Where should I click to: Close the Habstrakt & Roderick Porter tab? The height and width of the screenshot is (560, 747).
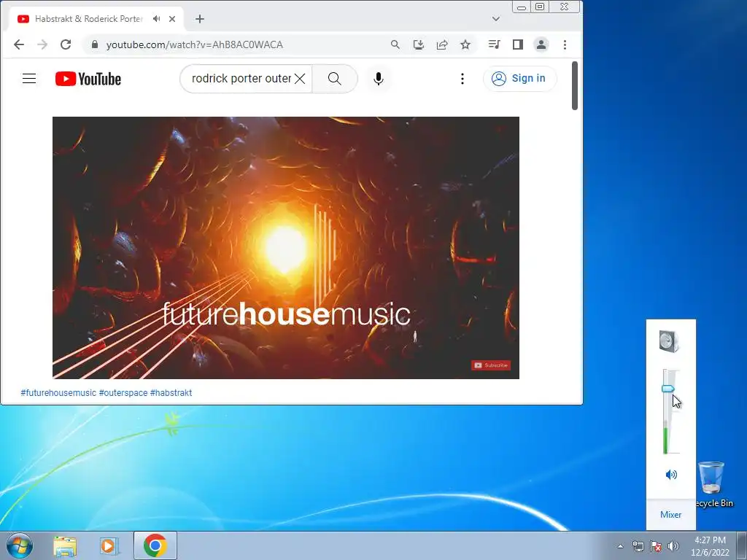pyautogui.click(x=172, y=19)
